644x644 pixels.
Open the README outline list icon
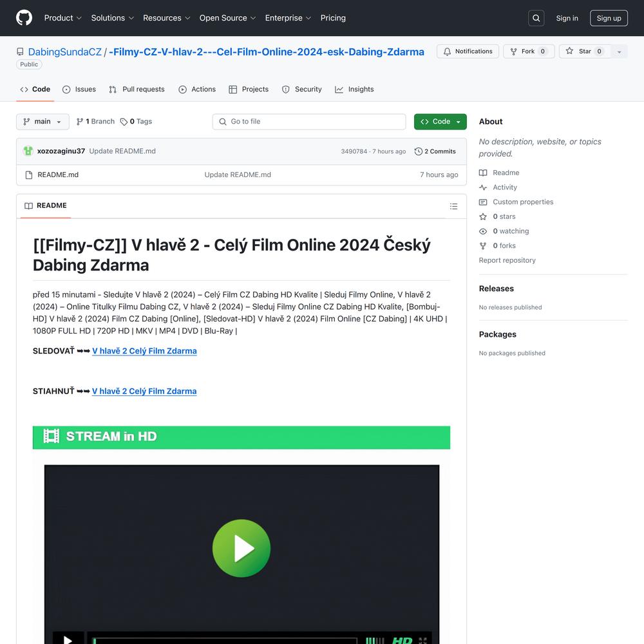point(453,206)
